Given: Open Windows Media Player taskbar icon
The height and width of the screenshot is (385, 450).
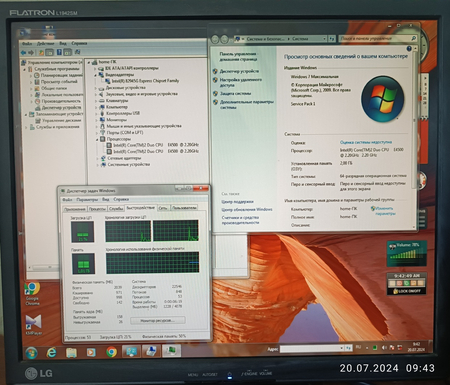Looking at the screenshot, I should 91,352.
